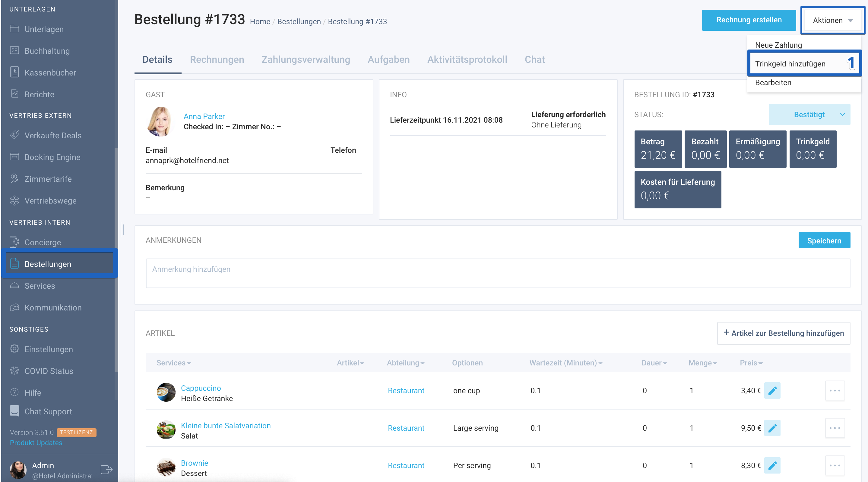Open the Bestätigt status dropdown
Image resolution: width=868 pixels, height=482 pixels.
click(809, 115)
